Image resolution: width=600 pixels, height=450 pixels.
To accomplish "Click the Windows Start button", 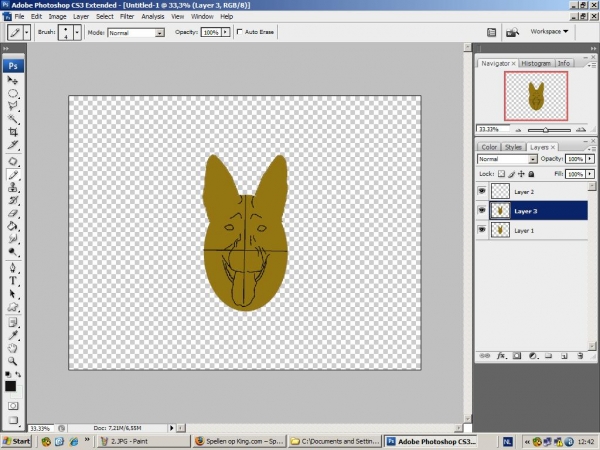I will (16, 441).
